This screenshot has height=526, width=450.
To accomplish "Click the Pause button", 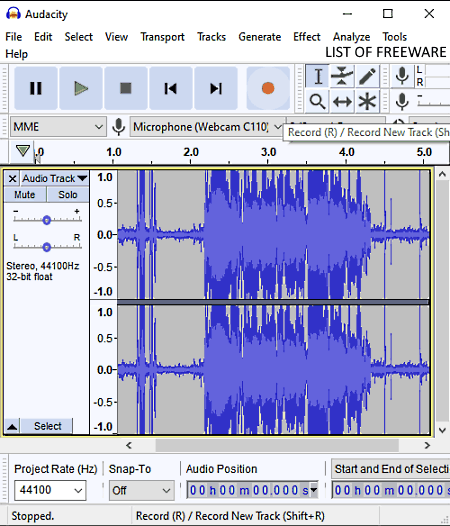I will 36,88.
